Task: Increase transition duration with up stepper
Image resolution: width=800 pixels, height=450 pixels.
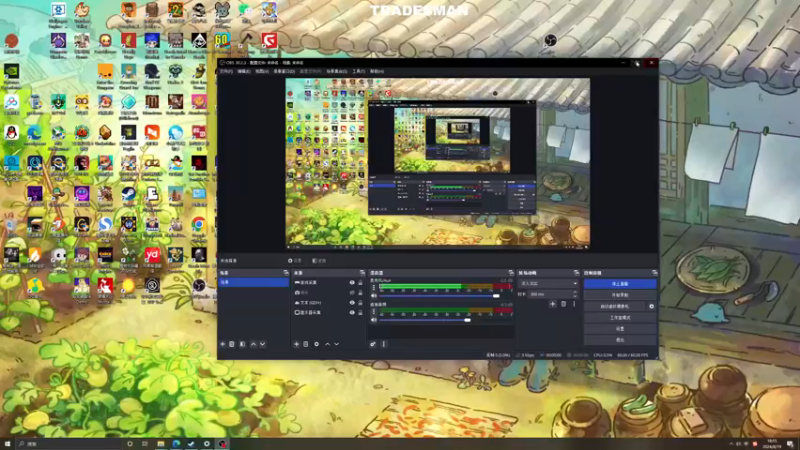Action: (x=575, y=292)
